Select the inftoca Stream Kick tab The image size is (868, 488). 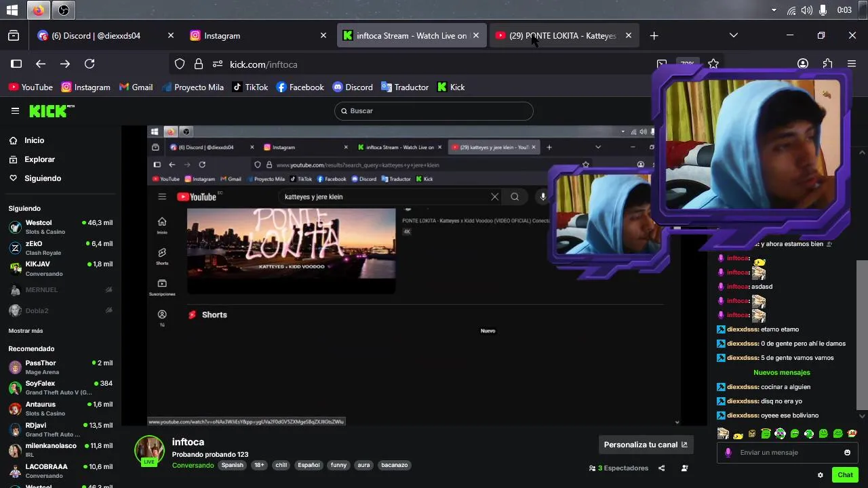[x=412, y=35]
